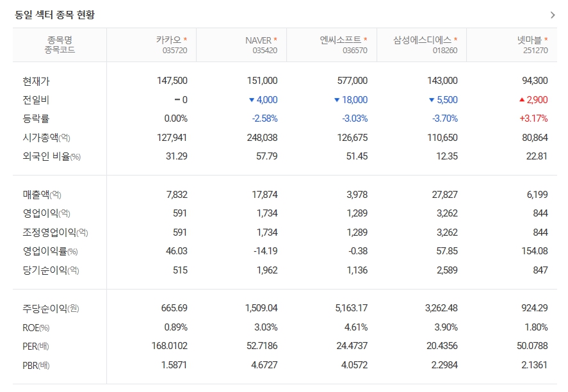Select the 외국인 비율(%) row label
The image size is (568, 392).
[51, 156]
